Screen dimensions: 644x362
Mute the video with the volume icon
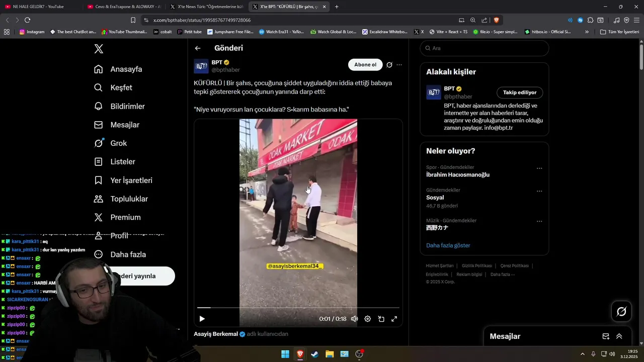coord(354,319)
